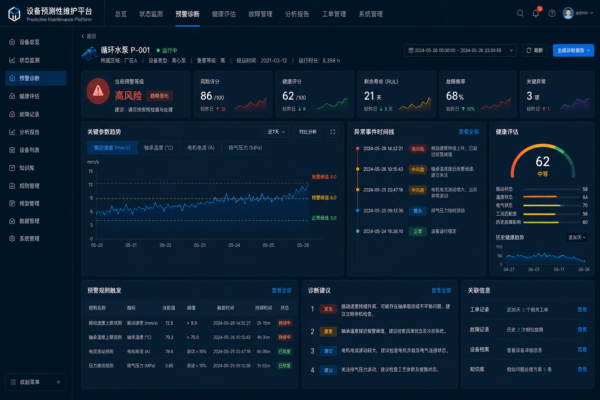Select the 振动速度 parameter toggle

(x=111, y=147)
